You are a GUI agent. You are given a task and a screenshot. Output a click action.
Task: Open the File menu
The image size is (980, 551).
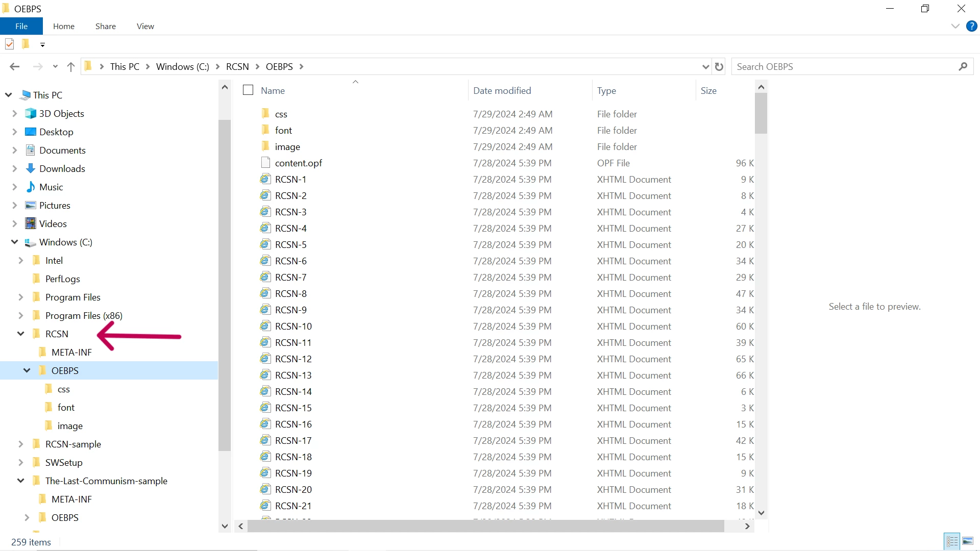21,26
